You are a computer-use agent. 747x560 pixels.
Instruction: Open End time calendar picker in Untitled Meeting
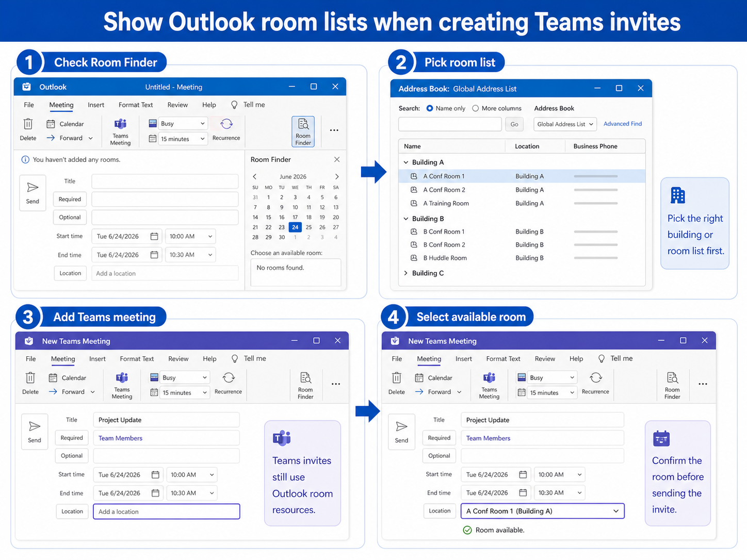pyautogui.click(x=154, y=255)
